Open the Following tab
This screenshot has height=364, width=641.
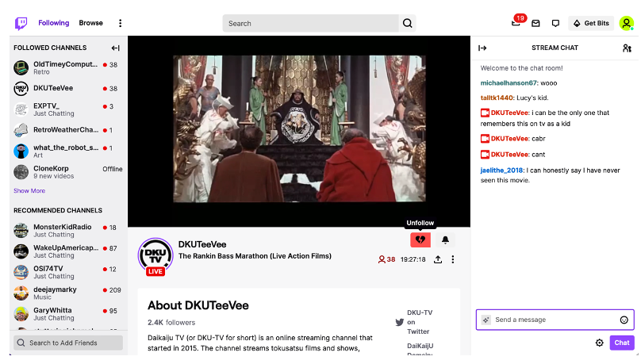54,23
